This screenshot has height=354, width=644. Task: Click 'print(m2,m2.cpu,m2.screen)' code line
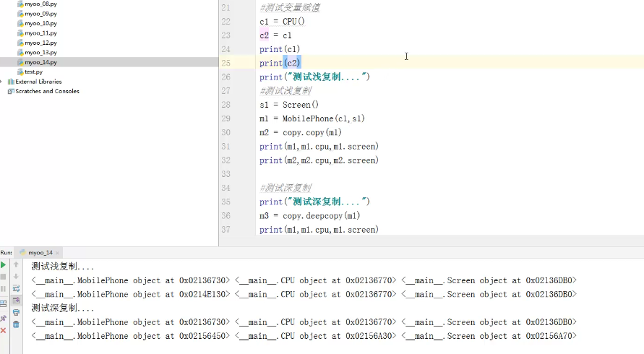click(x=319, y=160)
